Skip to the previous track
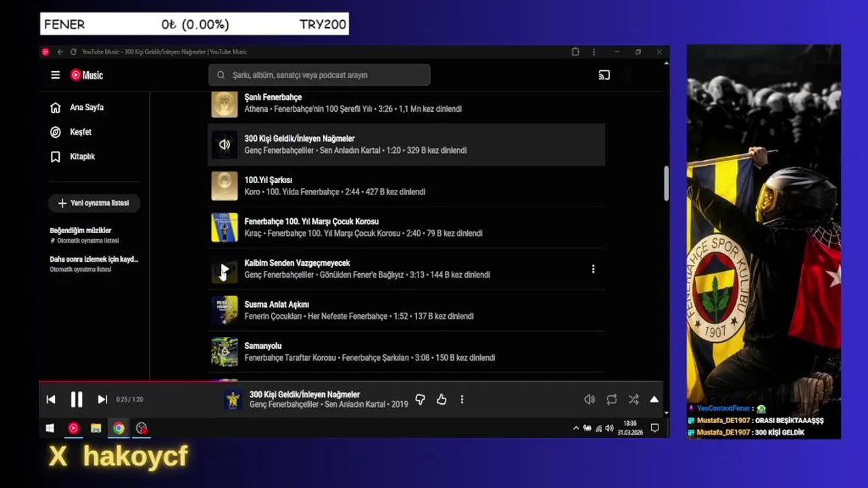 click(51, 400)
